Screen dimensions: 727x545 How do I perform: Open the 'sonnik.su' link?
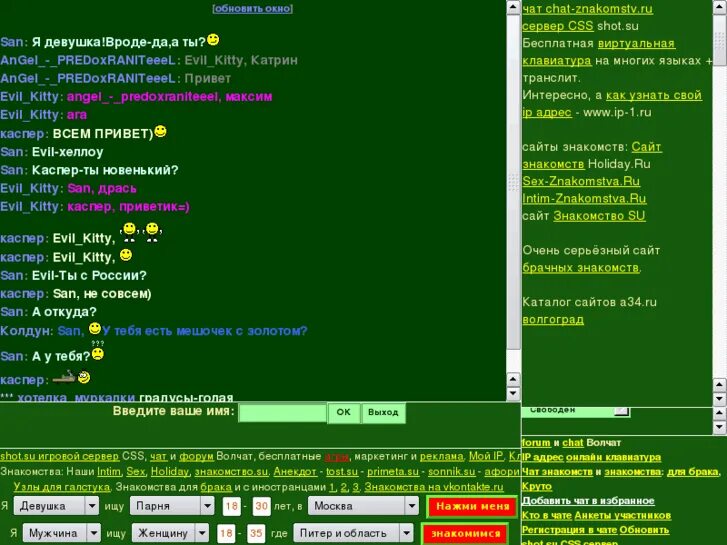pos(452,472)
